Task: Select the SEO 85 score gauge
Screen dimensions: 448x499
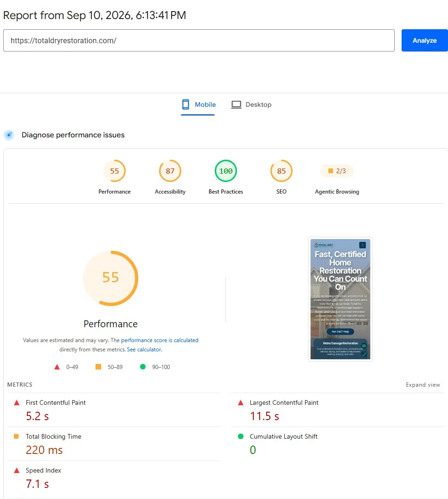Action: point(282,171)
